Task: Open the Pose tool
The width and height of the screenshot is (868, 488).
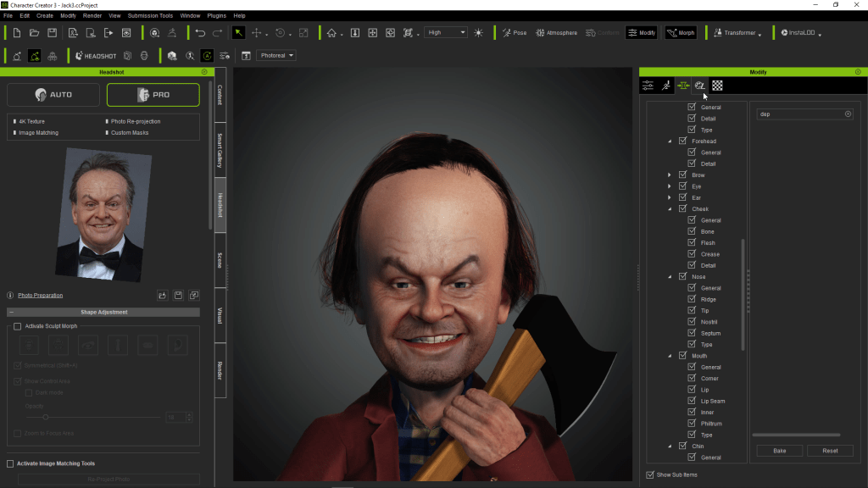Action: pyautogui.click(x=514, y=33)
